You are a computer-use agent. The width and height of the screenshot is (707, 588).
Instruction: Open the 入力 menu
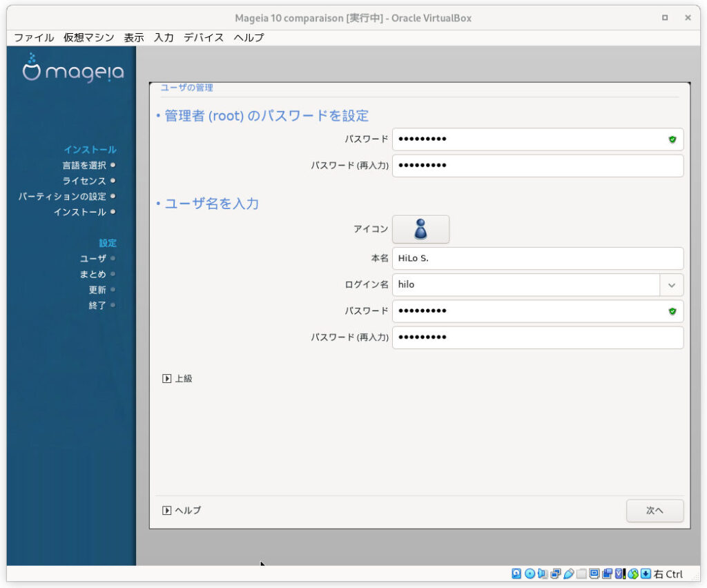[x=164, y=37]
